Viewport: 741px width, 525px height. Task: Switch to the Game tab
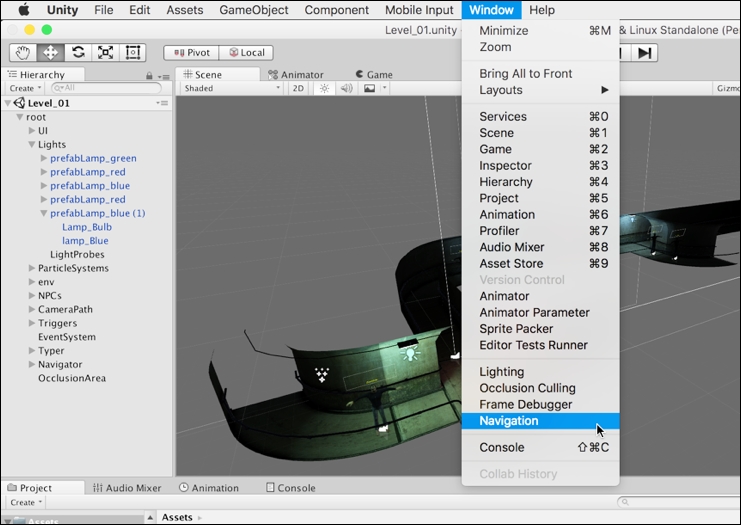[x=374, y=75]
